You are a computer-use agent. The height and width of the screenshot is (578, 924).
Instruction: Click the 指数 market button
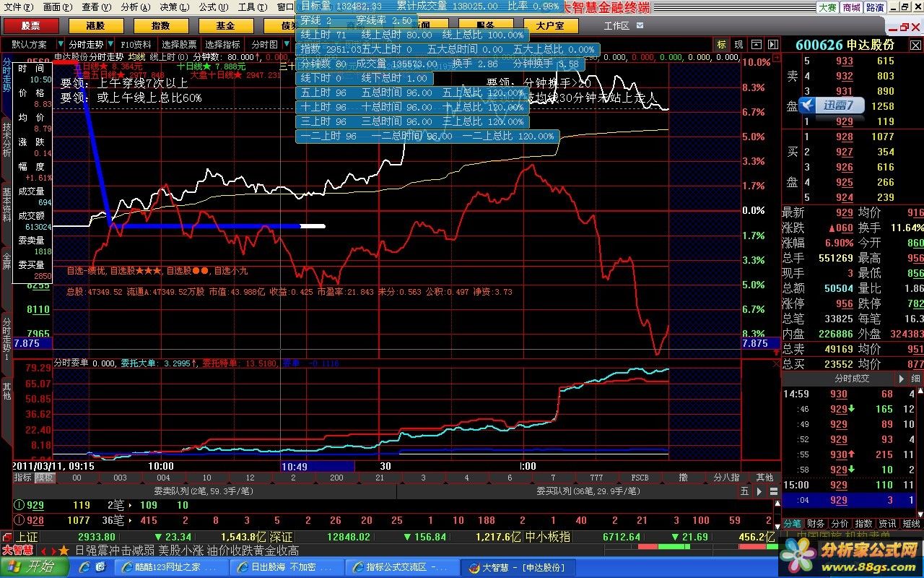(160, 25)
